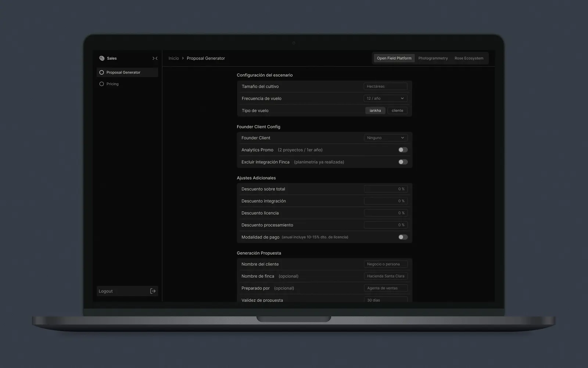Image resolution: width=588 pixels, height=368 pixels.
Task: Click the Logout button
Action: tap(127, 291)
